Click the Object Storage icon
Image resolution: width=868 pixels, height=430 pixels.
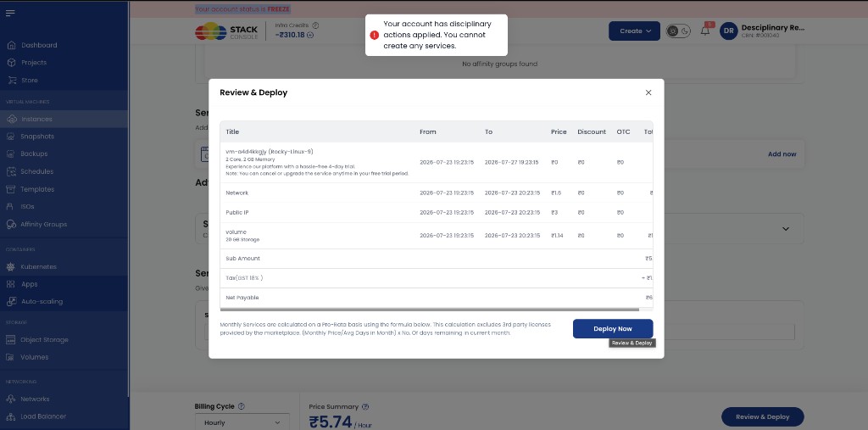click(x=10, y=340)
